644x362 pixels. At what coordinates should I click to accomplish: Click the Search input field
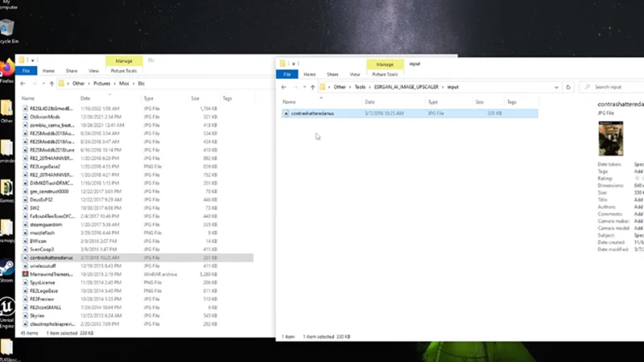(612, 87)
